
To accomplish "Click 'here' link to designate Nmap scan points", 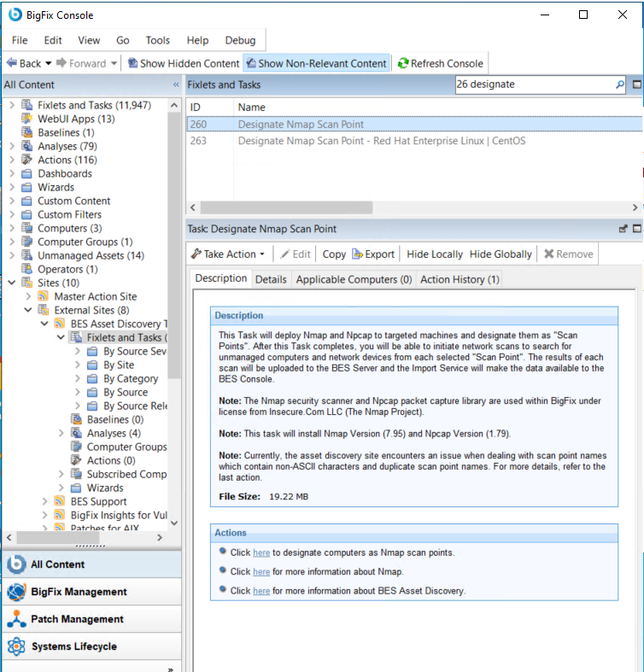I will 261,552.
